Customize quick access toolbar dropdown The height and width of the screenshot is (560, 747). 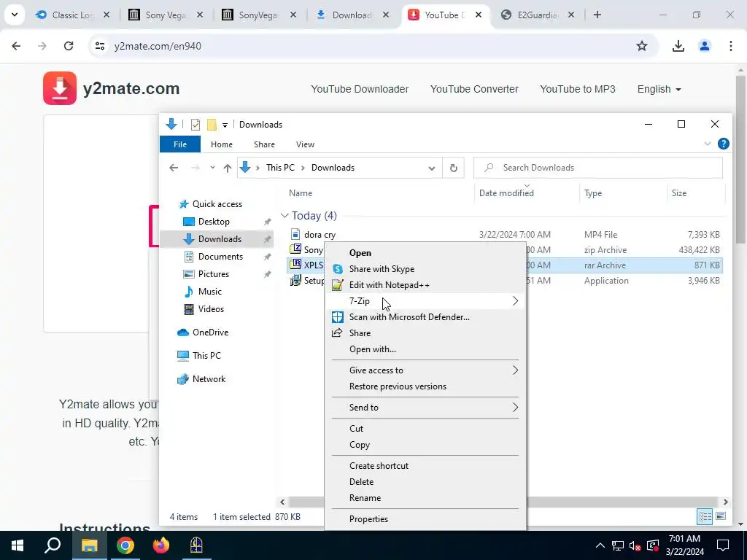click(225, 125)
